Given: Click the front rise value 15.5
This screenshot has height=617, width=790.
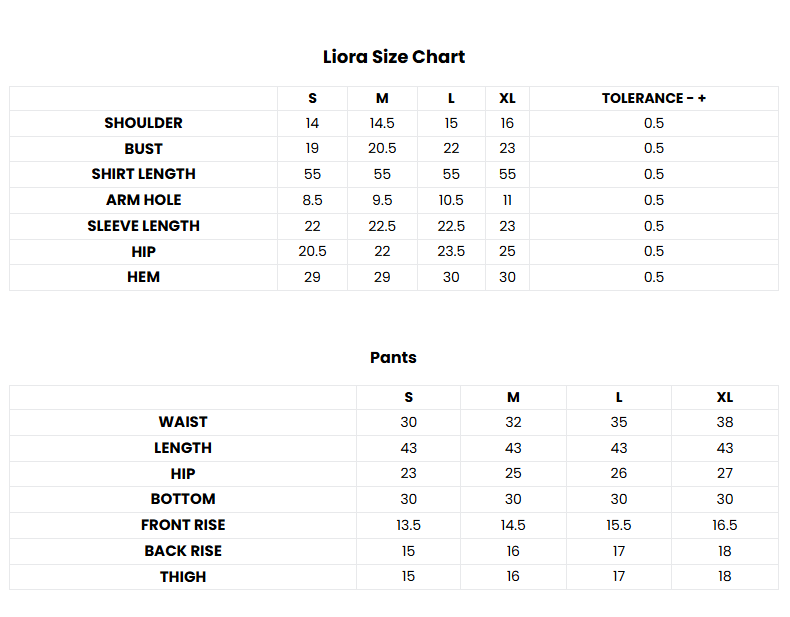Looking at the screenshot, I should [619, 525].
